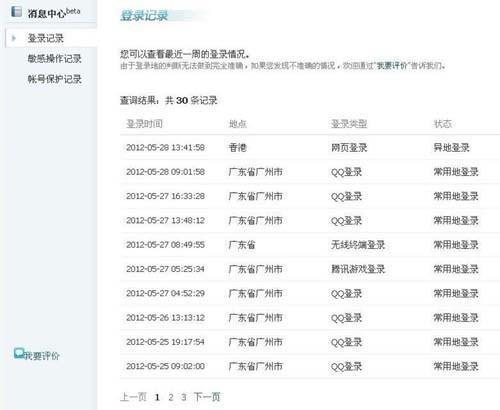This screenshot has width=500, height=410.
Task: Select the 腾讯游戏登录 record row
Action: click(x=310, y=269)
